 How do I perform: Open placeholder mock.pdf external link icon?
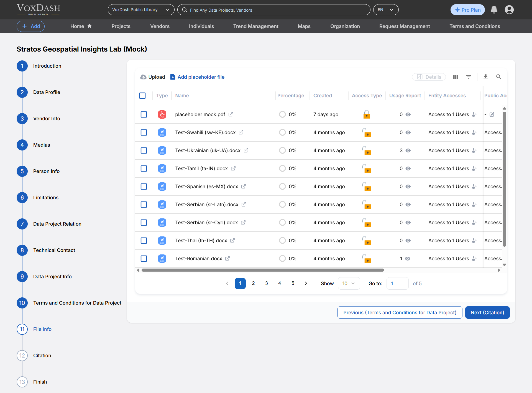pyautogui.click(x=231, y=114)
